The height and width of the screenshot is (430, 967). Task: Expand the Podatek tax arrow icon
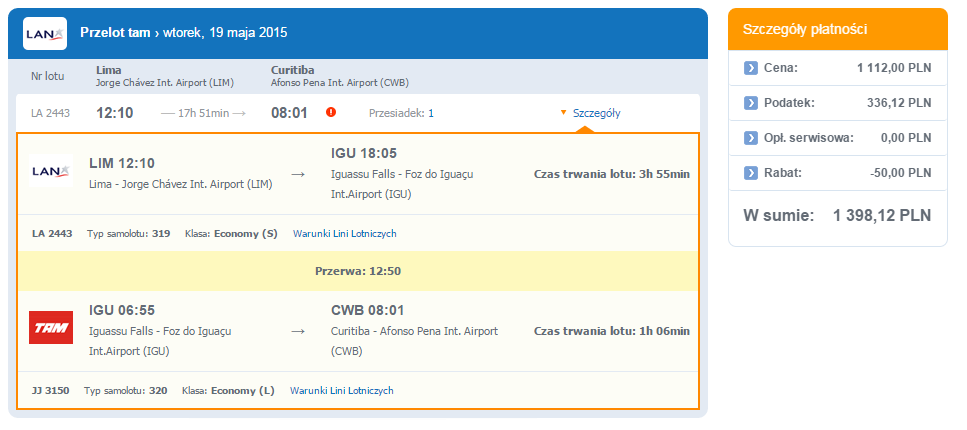750,103
